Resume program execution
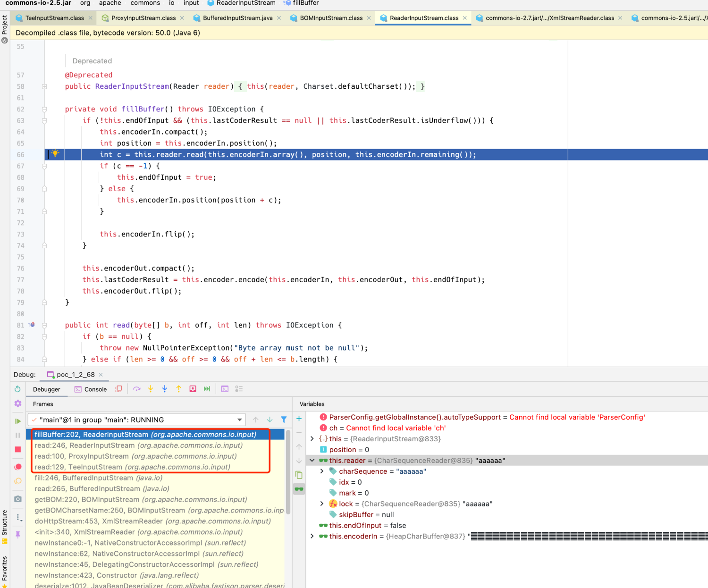708x588 pixels. click(x=17, y=421)
